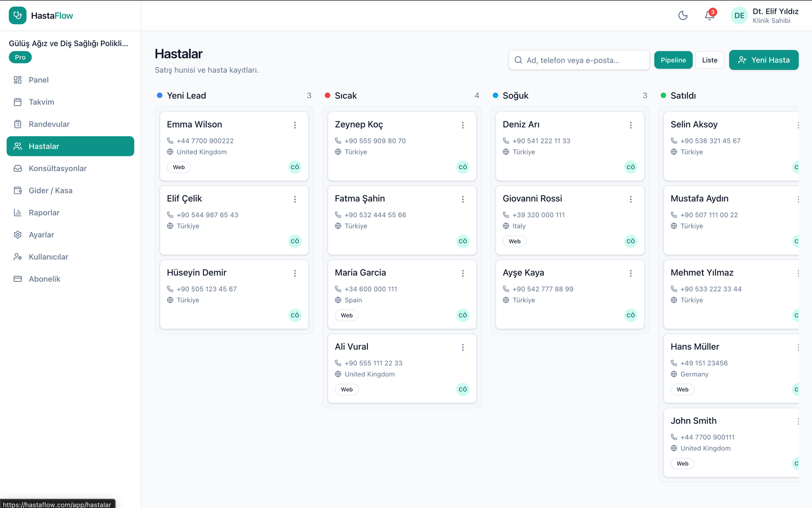The width and height of the screenshot is (812, 508).
Task: Click Dt. Elif Yıldız profile name
Action: (x=775, y=11)
